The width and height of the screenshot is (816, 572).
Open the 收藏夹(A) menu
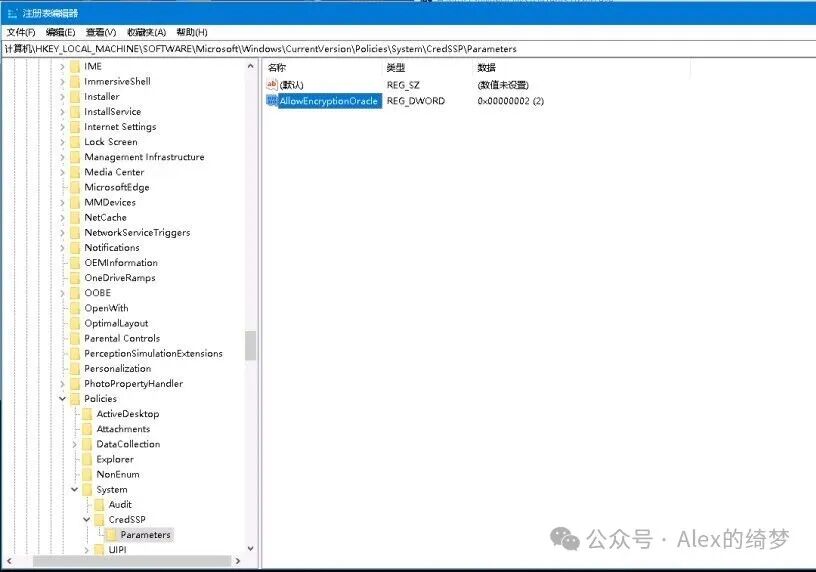pos(146,32)
